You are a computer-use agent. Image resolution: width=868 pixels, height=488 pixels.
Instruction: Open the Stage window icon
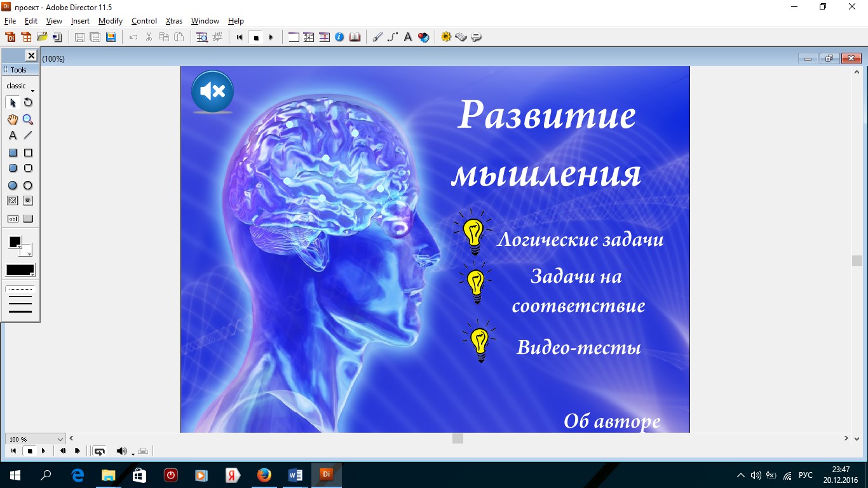(x=294, y=37)
